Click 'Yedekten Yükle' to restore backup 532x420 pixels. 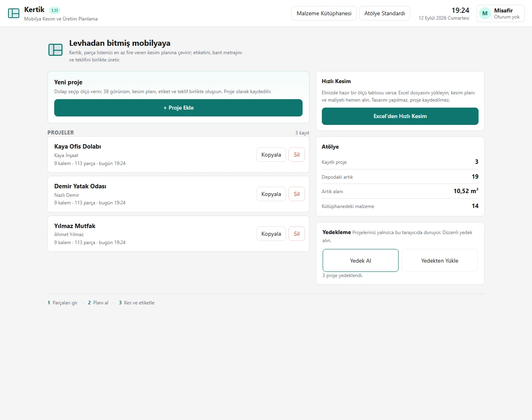pos(440,261)
